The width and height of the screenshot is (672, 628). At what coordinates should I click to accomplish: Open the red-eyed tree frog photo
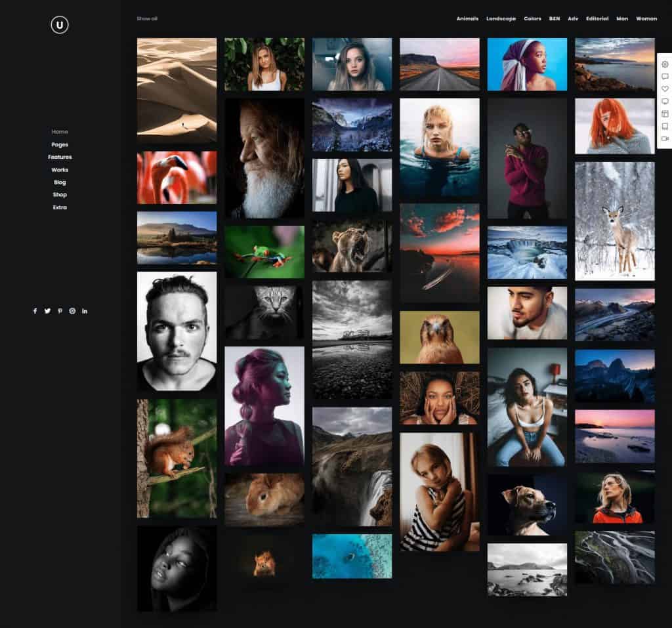[264, 252]
